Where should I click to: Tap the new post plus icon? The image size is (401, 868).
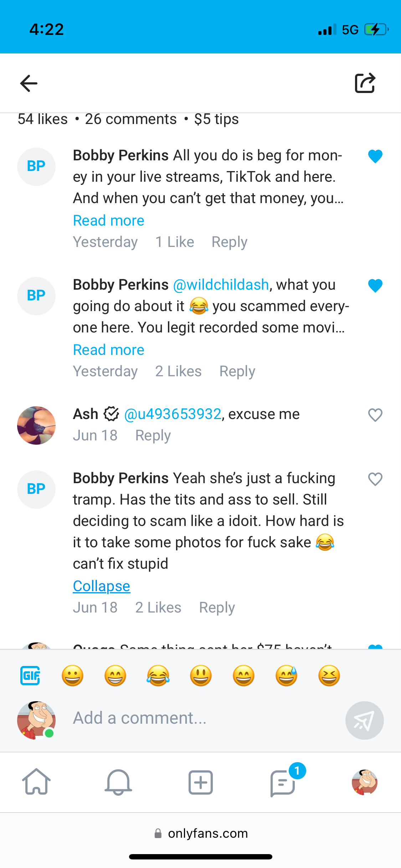pyautogui.click(x=201, y=782)
